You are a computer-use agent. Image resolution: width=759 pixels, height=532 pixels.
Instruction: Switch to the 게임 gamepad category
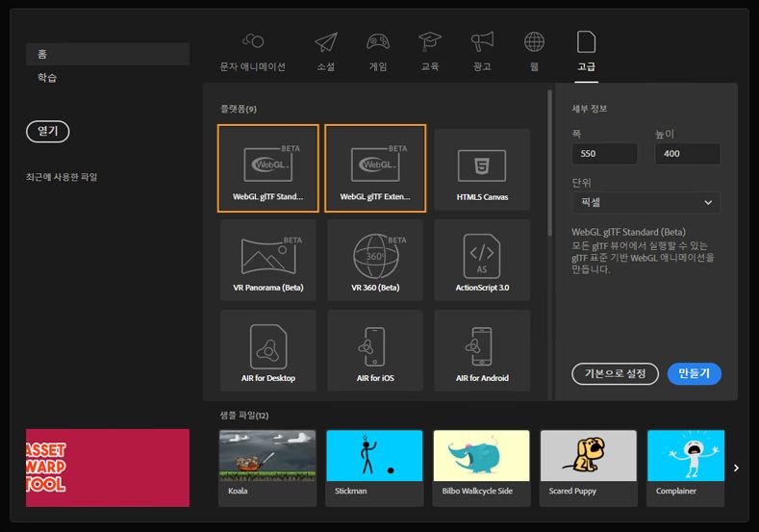click(378, 52)
